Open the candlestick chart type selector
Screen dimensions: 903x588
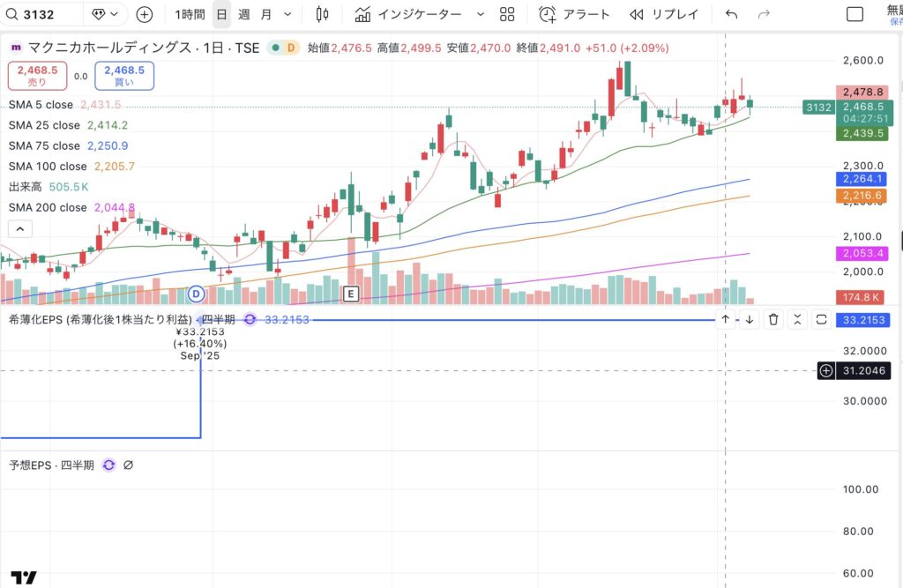pos(322,14)
